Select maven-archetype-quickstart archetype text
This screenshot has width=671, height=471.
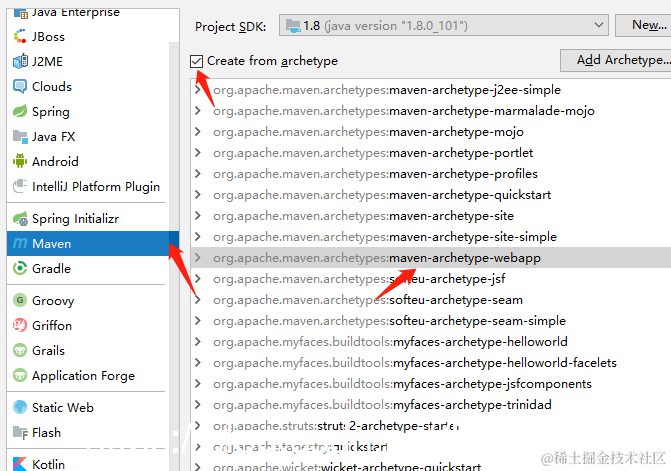470,195
